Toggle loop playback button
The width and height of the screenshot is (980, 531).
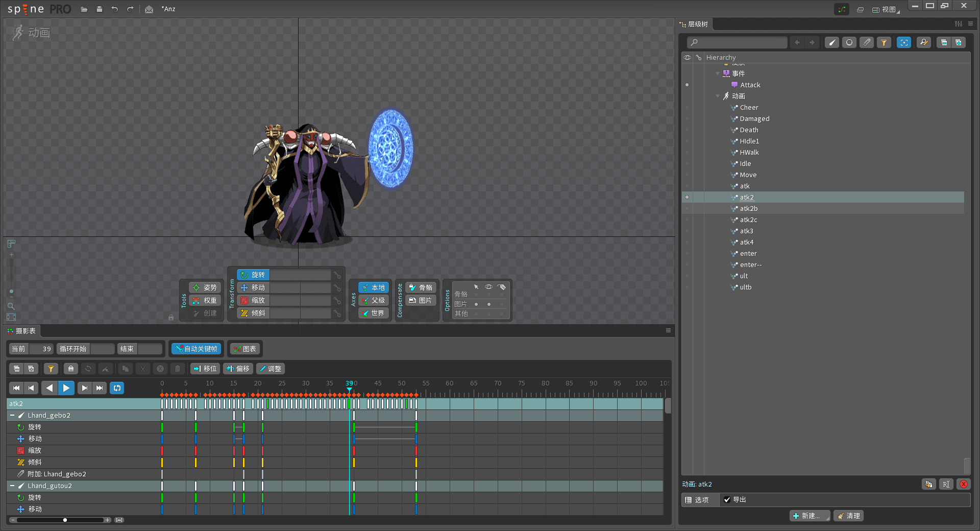click(x=117, y=388)
